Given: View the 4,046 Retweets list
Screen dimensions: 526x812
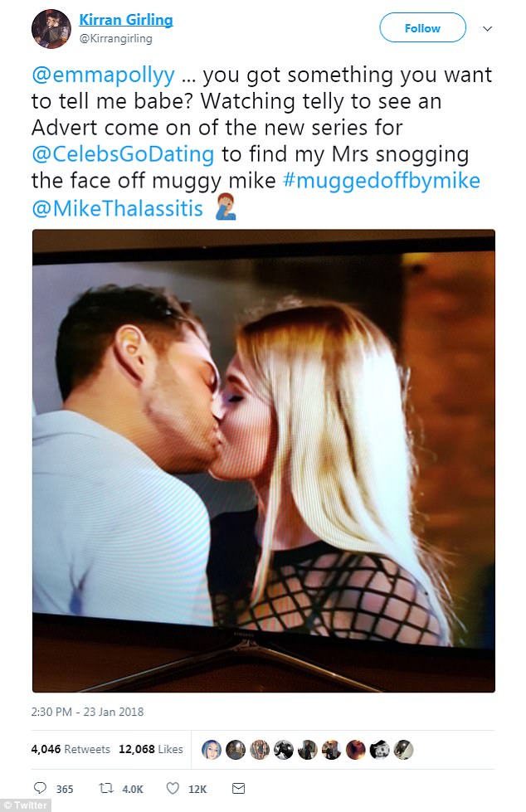Looking at the screenshot, I should click(71, 749).
